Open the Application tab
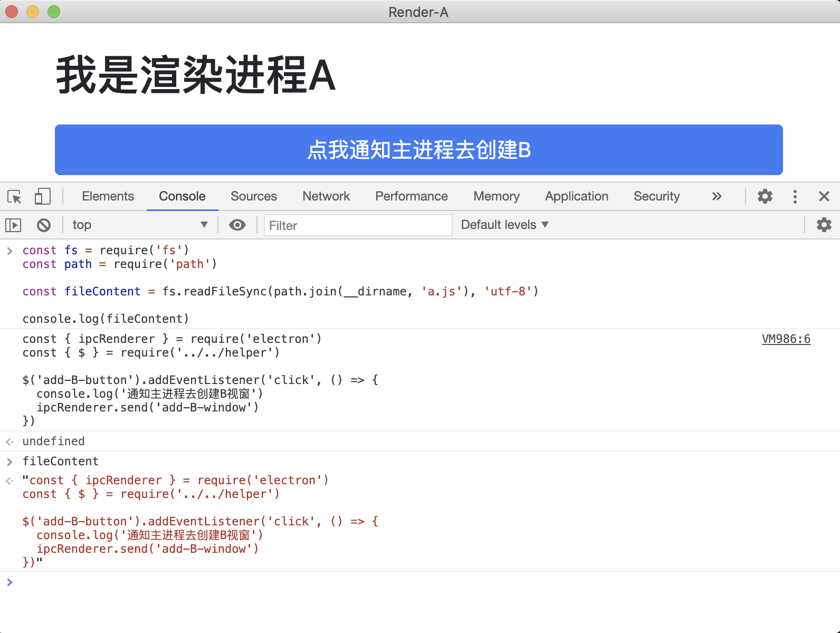840x633 pixels. pos(577,196)
